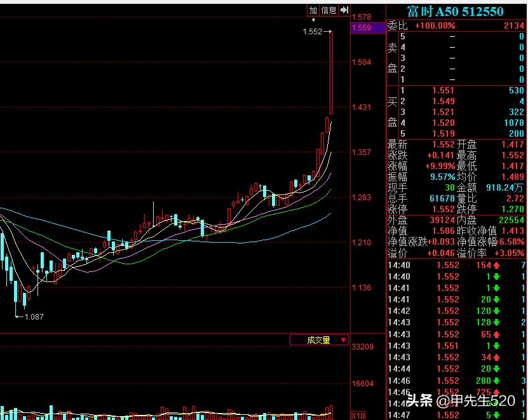Select the 14:44 tick with volume 20

point(457,369)
